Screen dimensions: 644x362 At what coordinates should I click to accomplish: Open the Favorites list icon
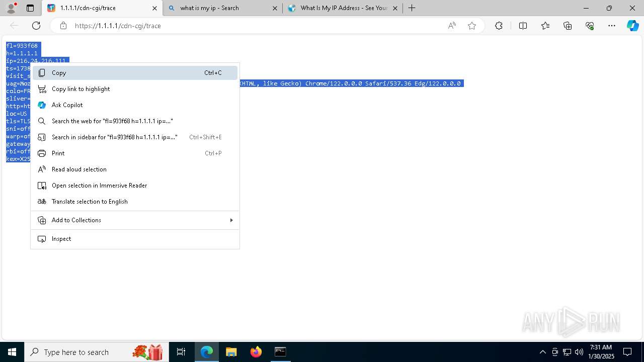pos(545,26)
